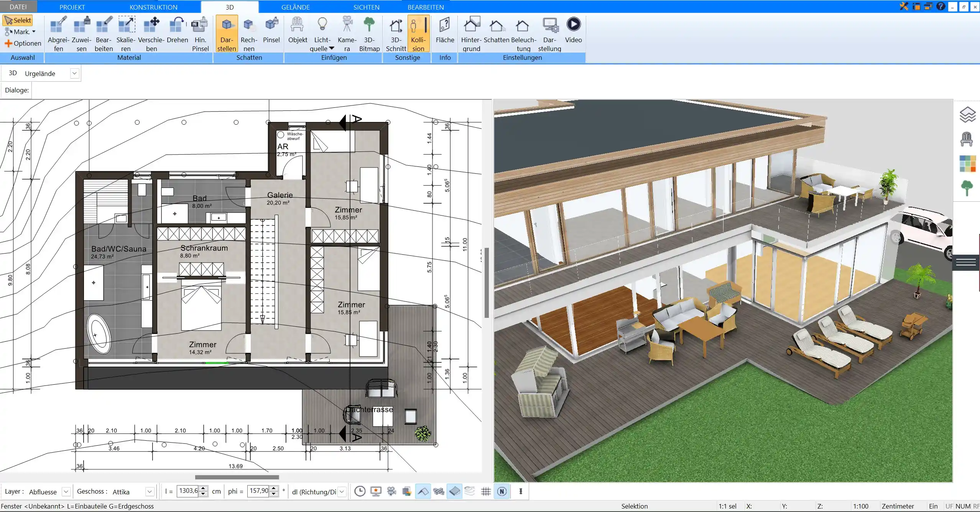The width and height of the screenshot is (980, 512).
Task: Click the GELÄNDE ribbon tab
Action: (296, 7)
